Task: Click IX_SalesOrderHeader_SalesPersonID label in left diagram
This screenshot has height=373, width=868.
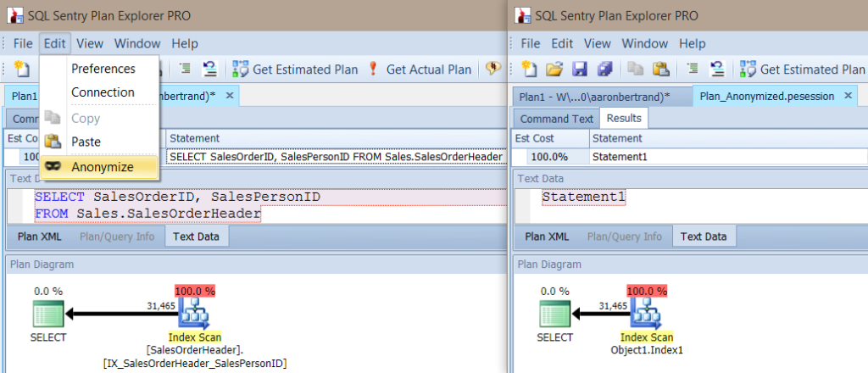Action: click(x=194, y=364)
